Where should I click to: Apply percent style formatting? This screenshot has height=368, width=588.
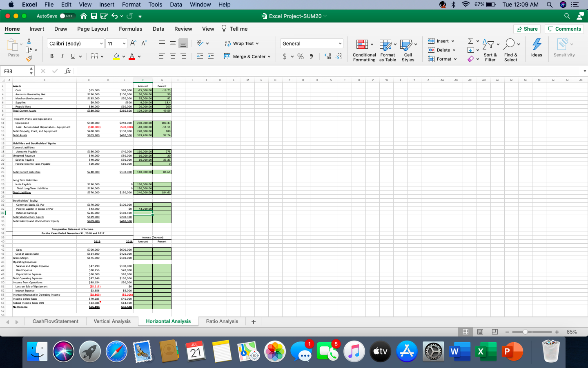click(300, 56)
